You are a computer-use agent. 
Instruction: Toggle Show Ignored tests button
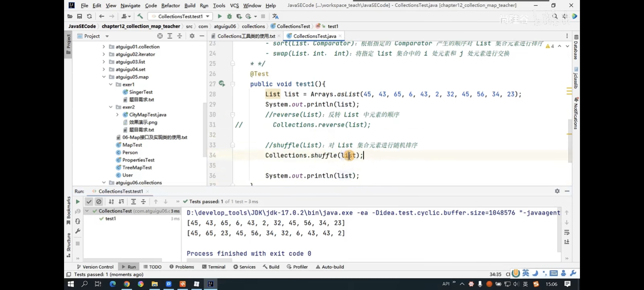[99, 202]
